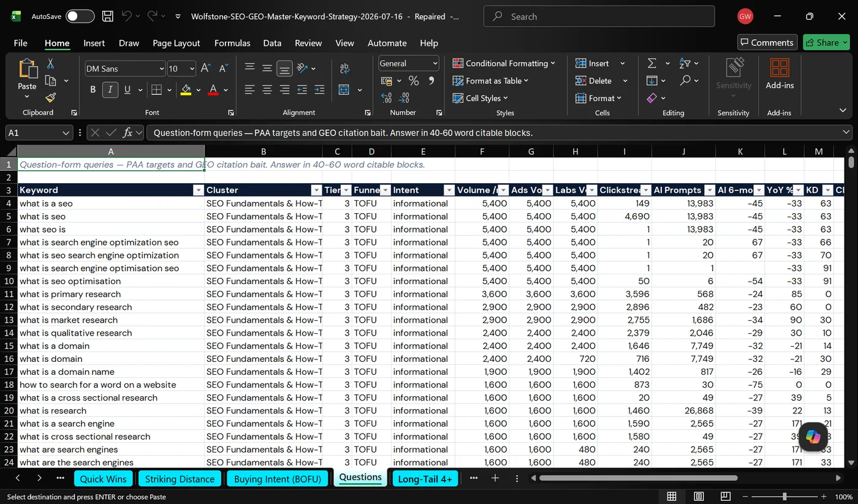Click the Format Painter brush icon
This screenshot has height=504, width=858.
(51, 97)
